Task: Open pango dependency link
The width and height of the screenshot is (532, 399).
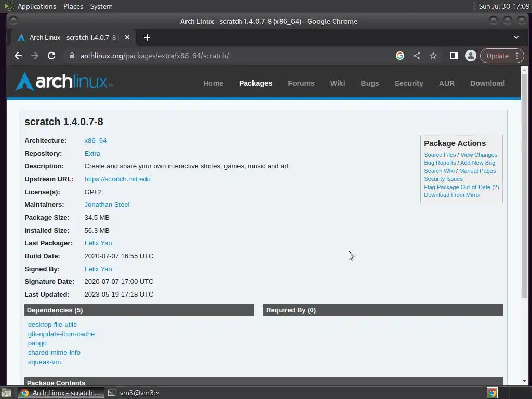Action: tap(37, 343)
